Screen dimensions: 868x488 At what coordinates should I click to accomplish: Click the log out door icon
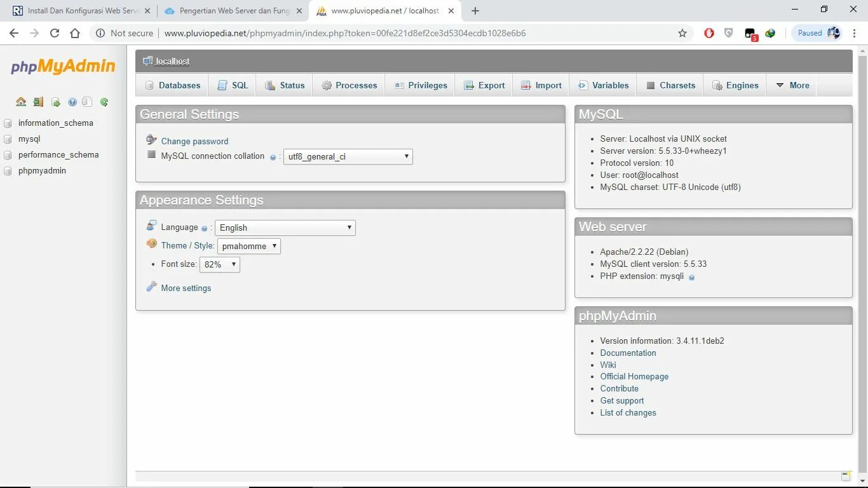click(x=38, y=102)
